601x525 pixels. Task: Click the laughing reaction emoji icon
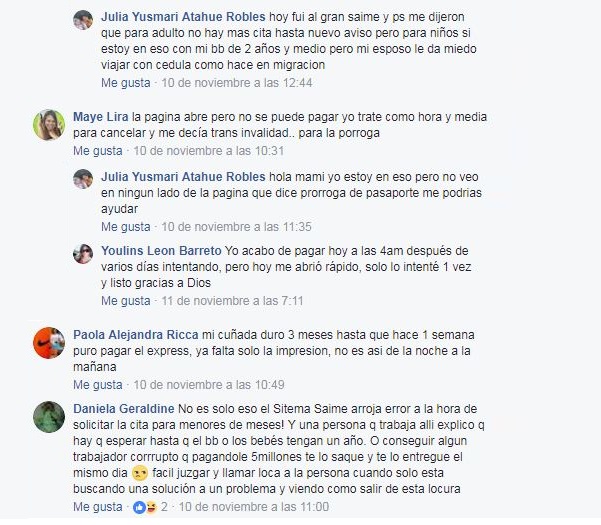pyautogui.click(x=151, y=507)
